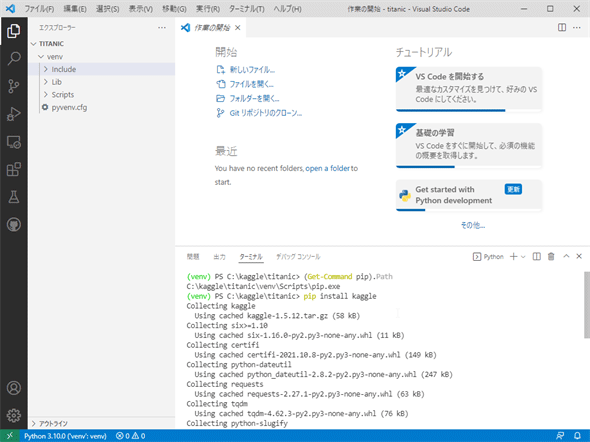Image resolution: width=590 pixels, height=442 pixels.
Task: Open the 選択(S) menu
Action: point(107,9)
